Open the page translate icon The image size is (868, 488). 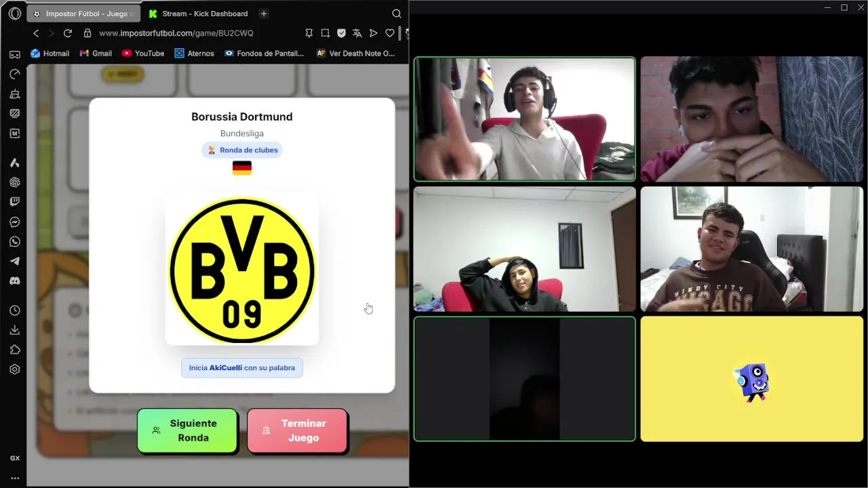tap(357, 33)
